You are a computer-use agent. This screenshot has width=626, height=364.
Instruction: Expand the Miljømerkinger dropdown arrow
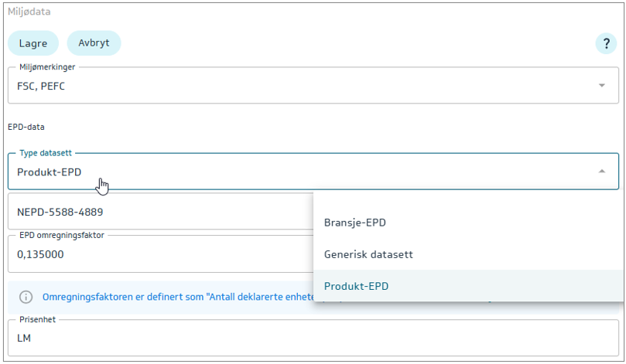(x=602, y=85)
